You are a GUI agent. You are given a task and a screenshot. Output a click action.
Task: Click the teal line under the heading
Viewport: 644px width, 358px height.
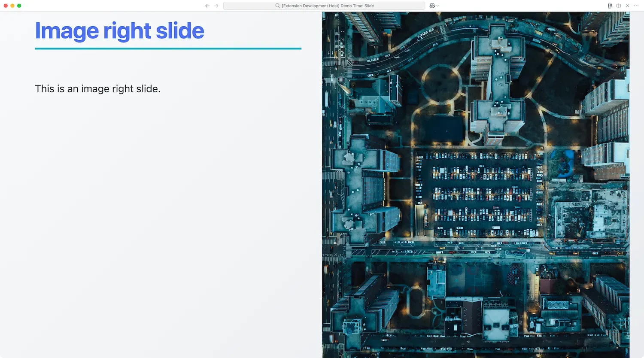[168, 49]
